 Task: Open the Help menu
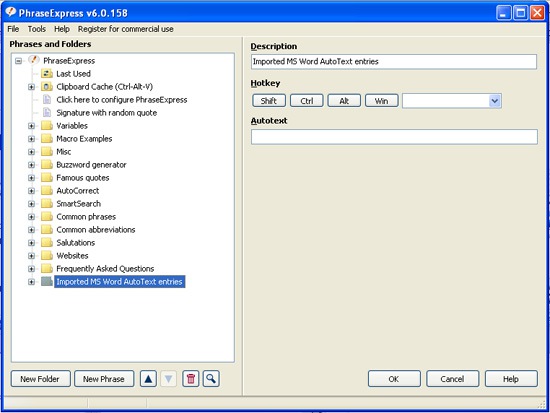click(x=62, y=29)
